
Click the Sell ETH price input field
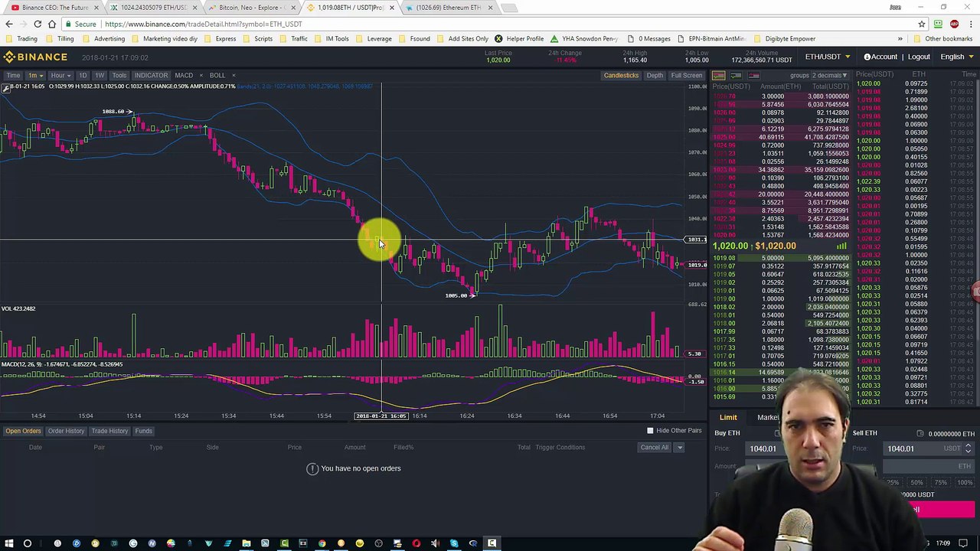pyautogui.click(x=929, y=448)
